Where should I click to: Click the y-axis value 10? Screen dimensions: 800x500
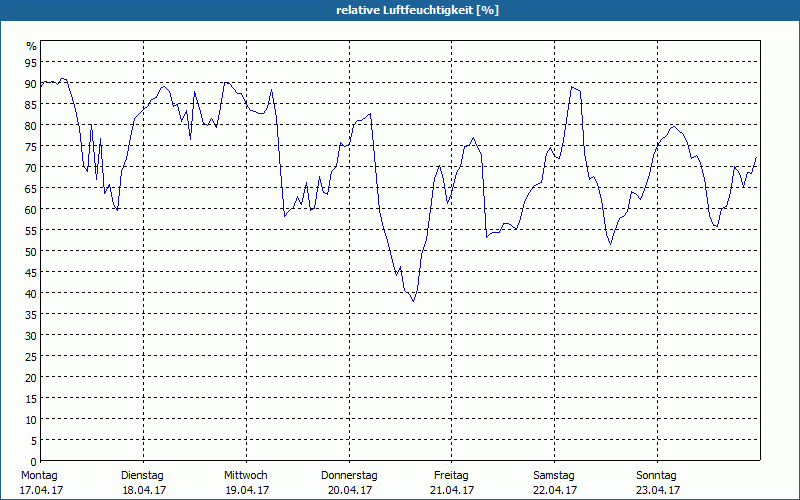click(x=31, y=420)
